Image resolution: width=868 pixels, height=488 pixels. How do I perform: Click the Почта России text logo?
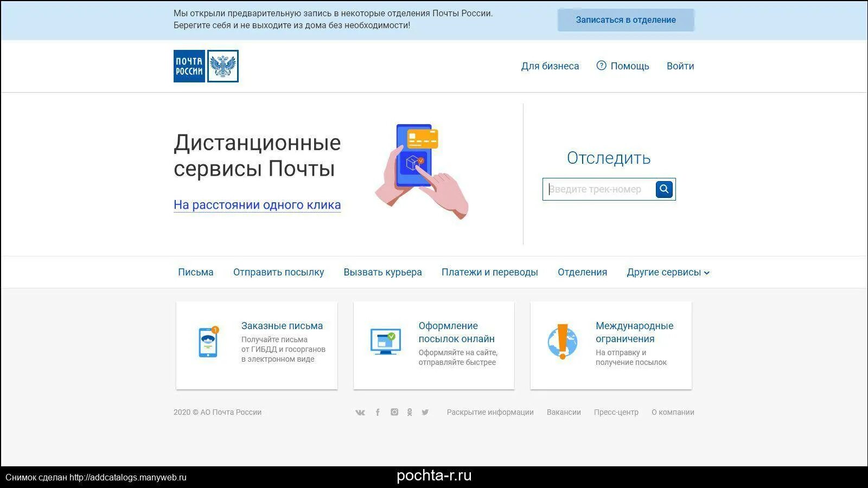(189, 66)
